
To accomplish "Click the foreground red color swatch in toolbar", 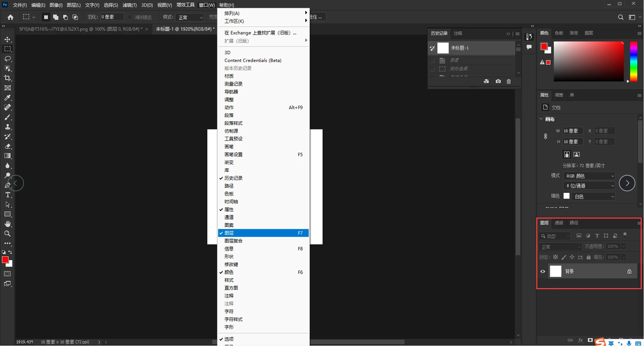I will click(5, 260).
